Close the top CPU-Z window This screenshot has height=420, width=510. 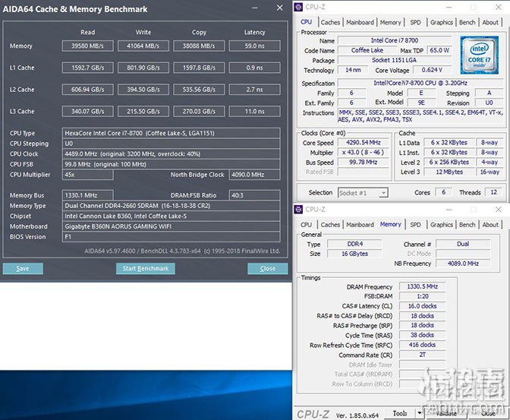499,7
